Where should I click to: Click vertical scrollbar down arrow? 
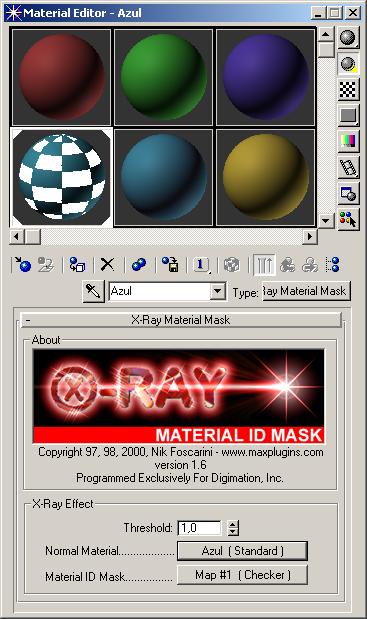[326, 220]
